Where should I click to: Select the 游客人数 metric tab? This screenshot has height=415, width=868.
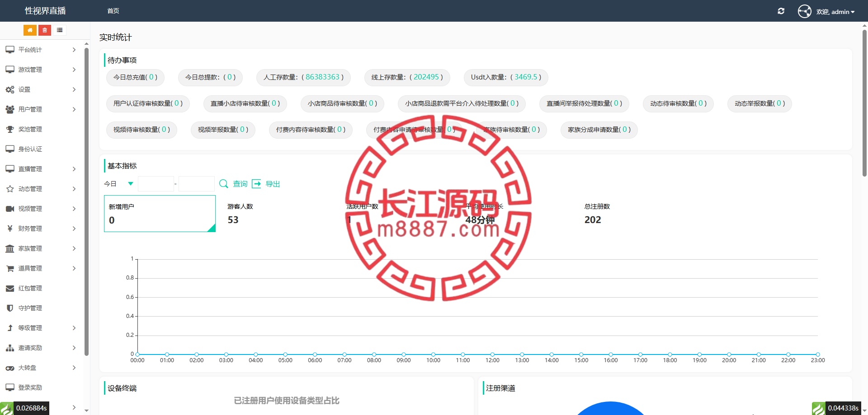click(x=278, y=214)
